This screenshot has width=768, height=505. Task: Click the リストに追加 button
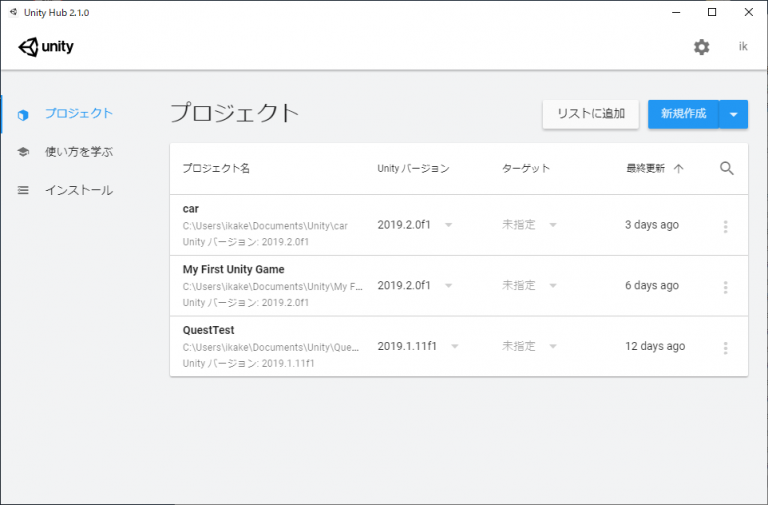tap(590, 114)
